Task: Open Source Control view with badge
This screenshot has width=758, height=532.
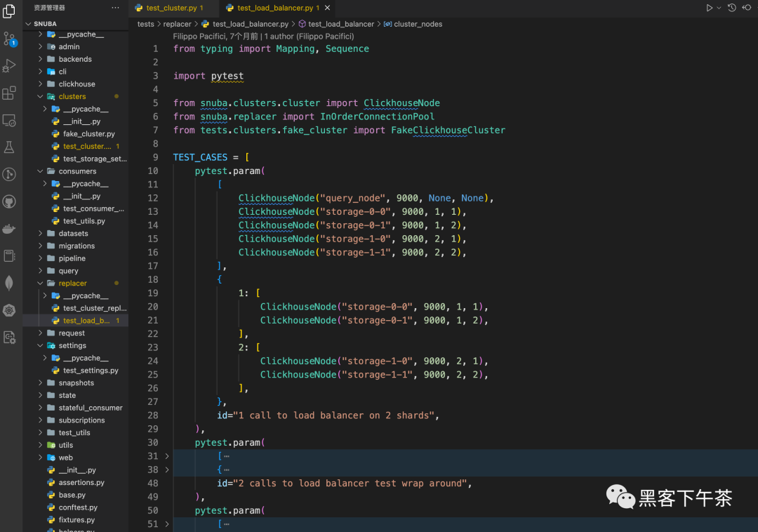Action: (9, 39)
